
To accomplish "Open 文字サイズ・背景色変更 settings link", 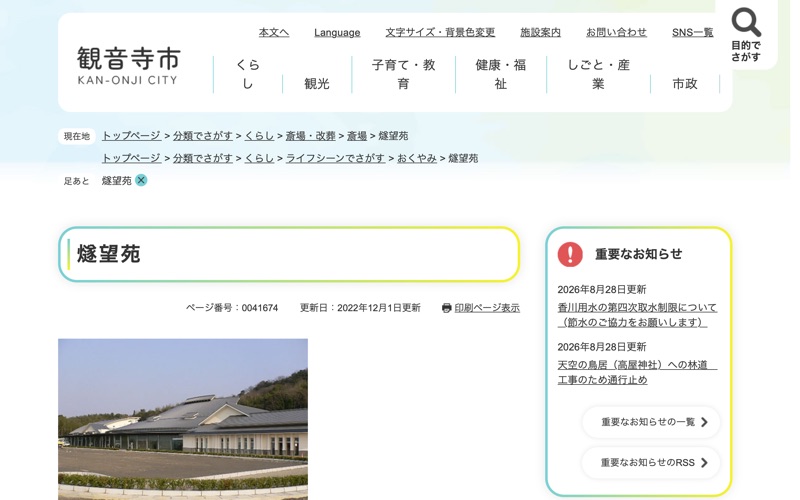I will pos(440,32).
